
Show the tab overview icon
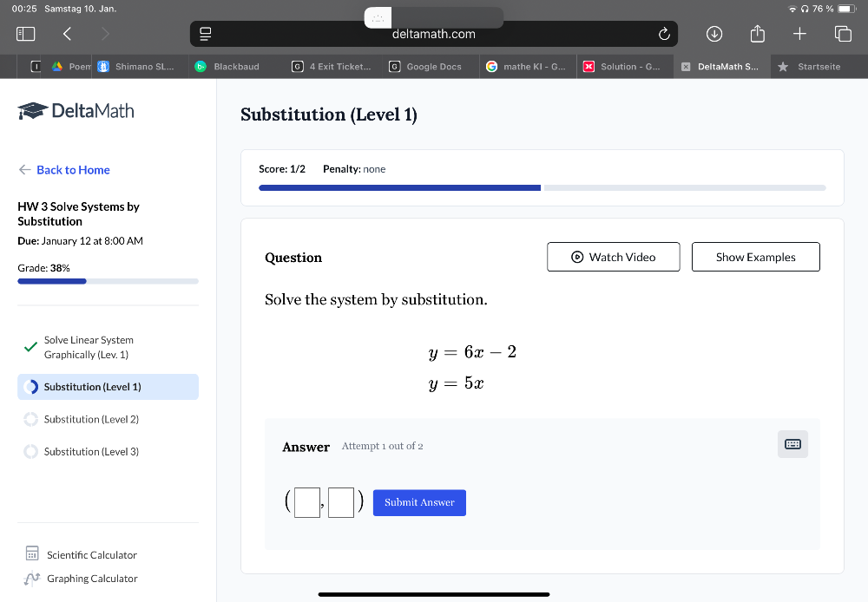tap(842, 34)
